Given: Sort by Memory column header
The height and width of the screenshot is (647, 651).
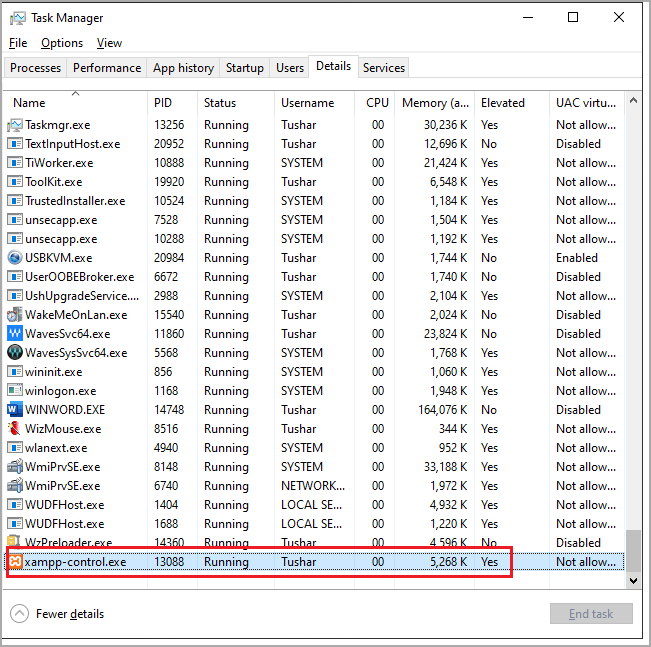Looking at the screenshot, I should pyautogui.click(x=435, y=103).
